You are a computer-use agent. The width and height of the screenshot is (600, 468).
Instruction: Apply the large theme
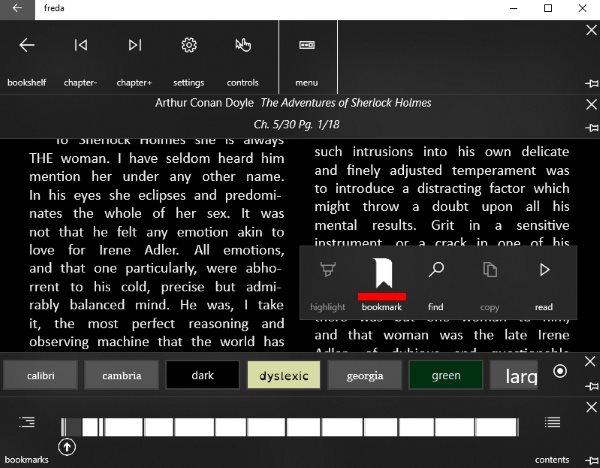point(514,375)
